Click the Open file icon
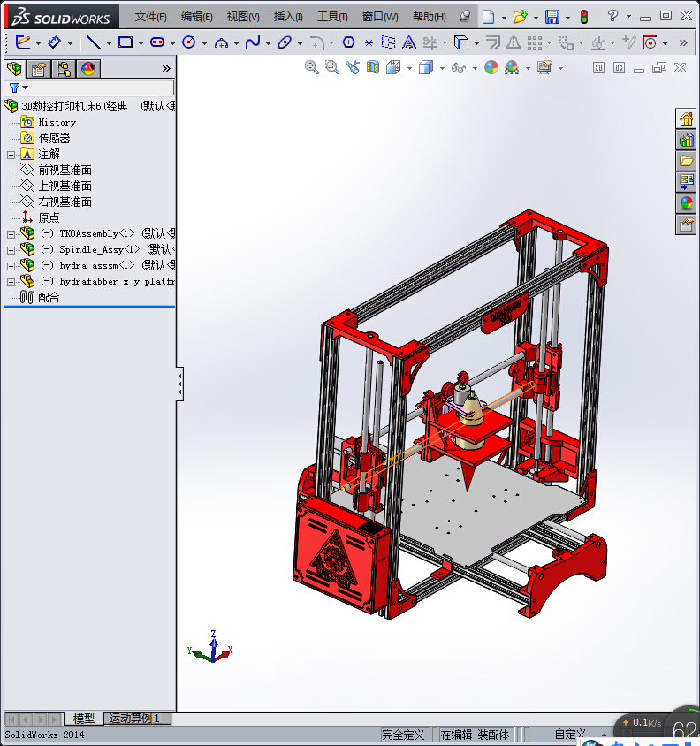Image resolution: width=700 pixels, height=746 pixels. pyautogui.click(x=520, y=17)
